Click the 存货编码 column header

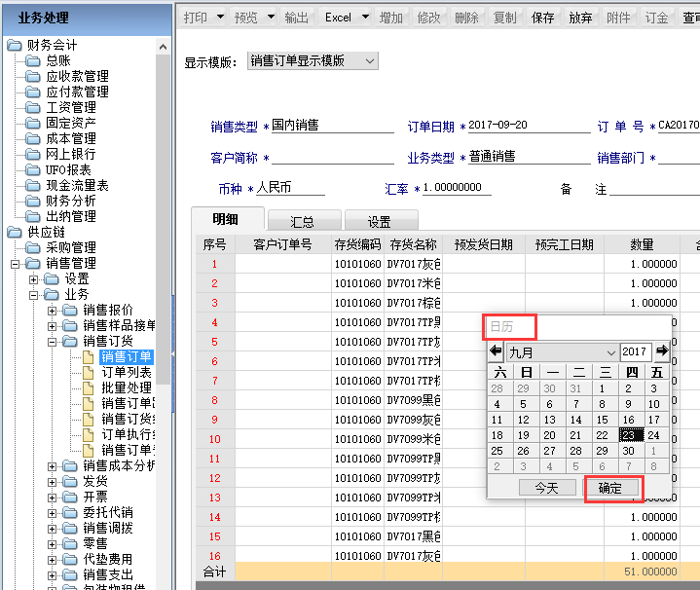click(357, 244)
